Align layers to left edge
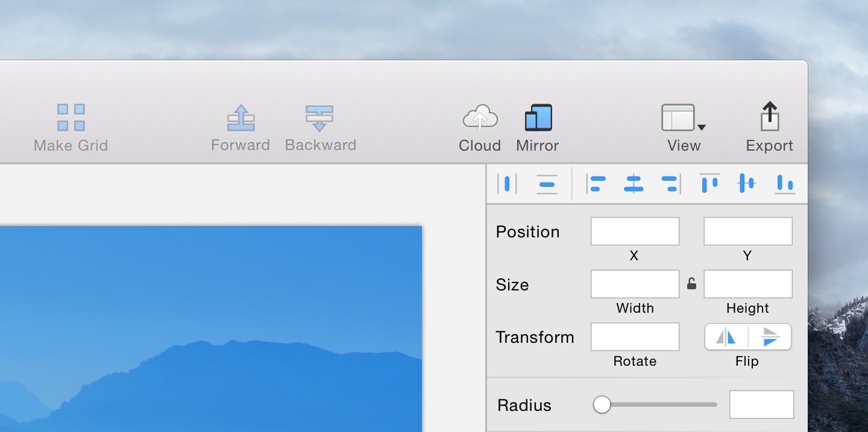The width and height of the screenshot is (868, 432). [x=596, y=184]
